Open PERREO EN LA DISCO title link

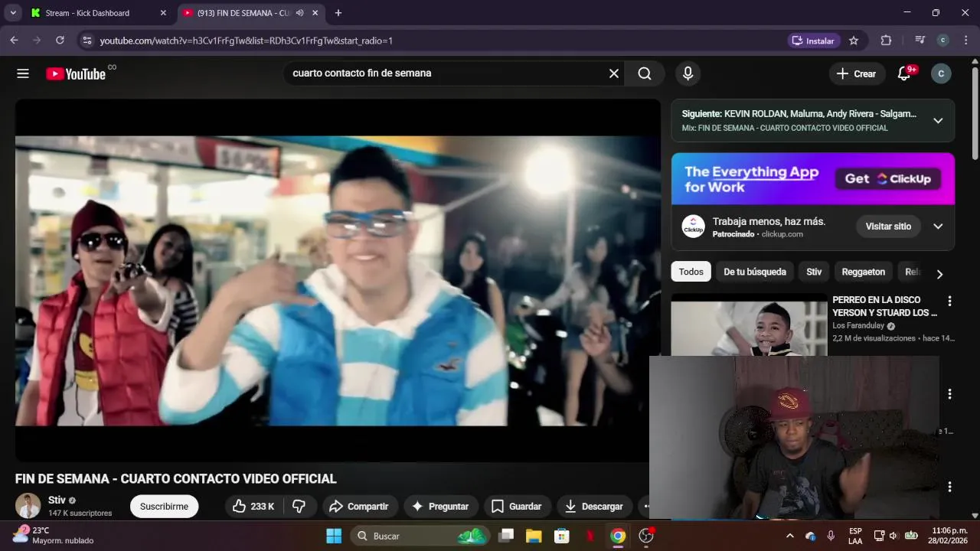(884, 306)
